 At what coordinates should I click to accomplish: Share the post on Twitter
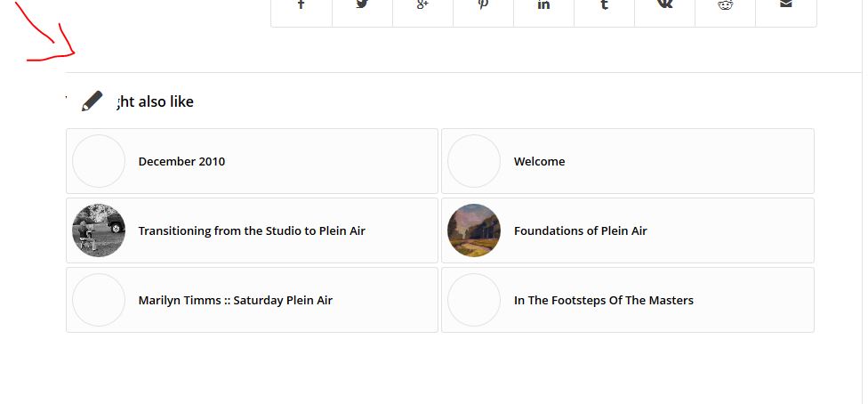(362, 5)
